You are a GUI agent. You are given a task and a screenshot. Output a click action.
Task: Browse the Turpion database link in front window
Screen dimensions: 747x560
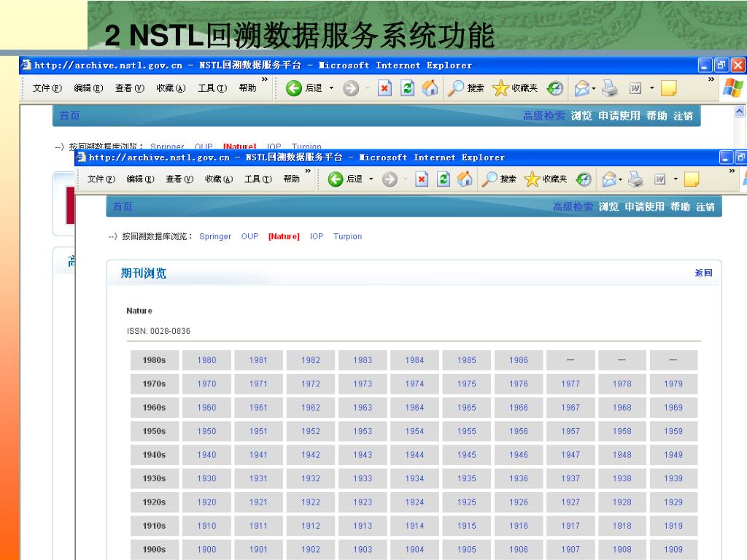[347, 237]
